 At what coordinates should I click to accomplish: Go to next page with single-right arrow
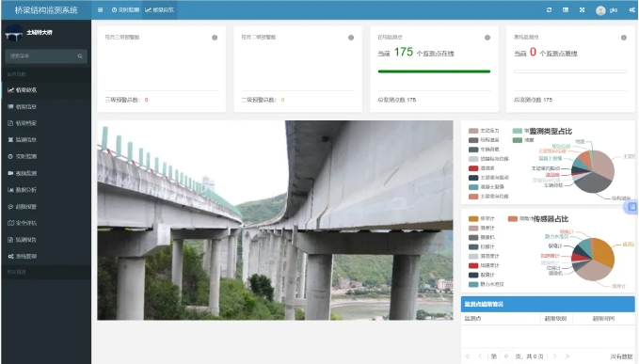554,356
